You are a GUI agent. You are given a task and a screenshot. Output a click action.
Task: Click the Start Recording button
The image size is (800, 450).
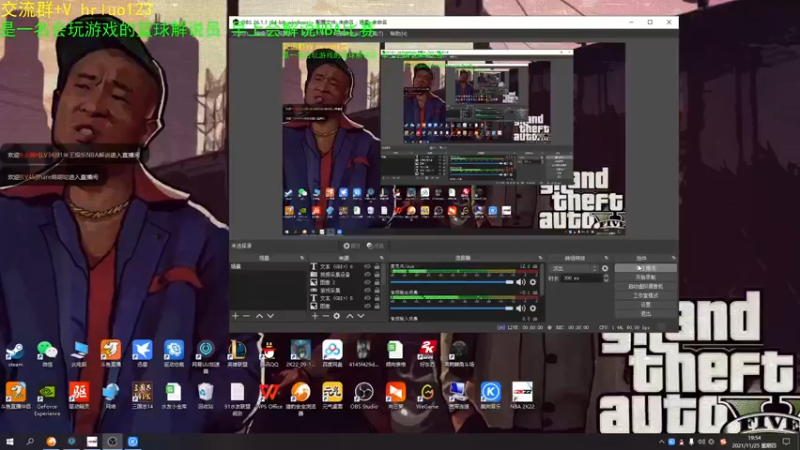645,277
